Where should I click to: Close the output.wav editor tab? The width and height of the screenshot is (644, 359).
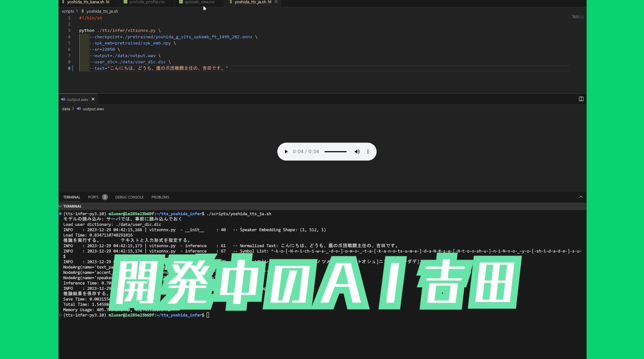tap(93, 99)
